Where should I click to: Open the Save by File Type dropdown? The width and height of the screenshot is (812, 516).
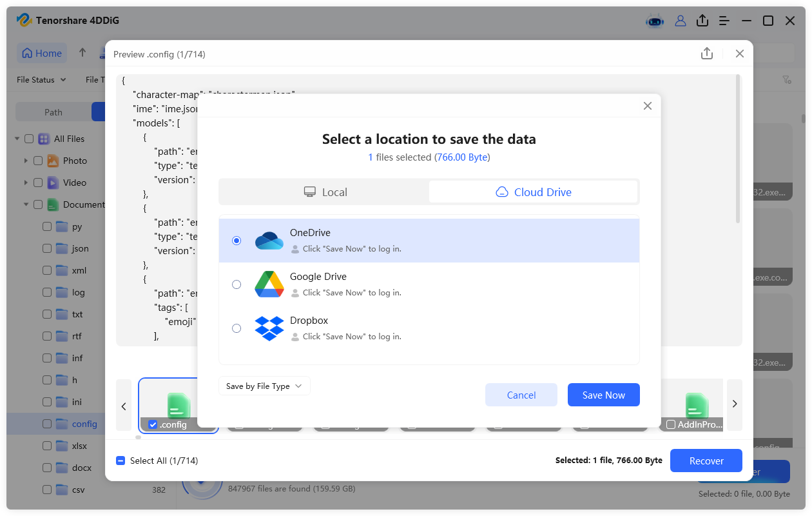click(x=264, y=386)
